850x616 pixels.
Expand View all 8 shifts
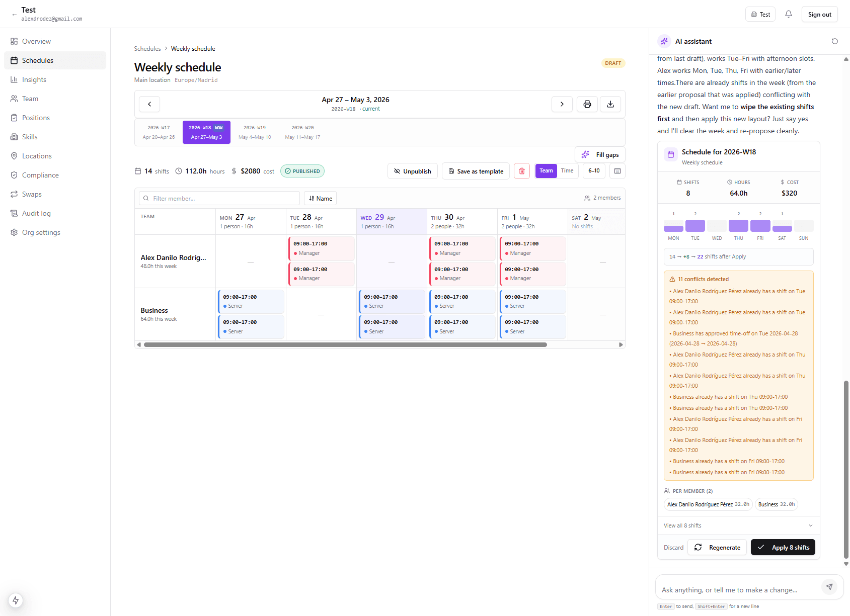coord(738,525)
